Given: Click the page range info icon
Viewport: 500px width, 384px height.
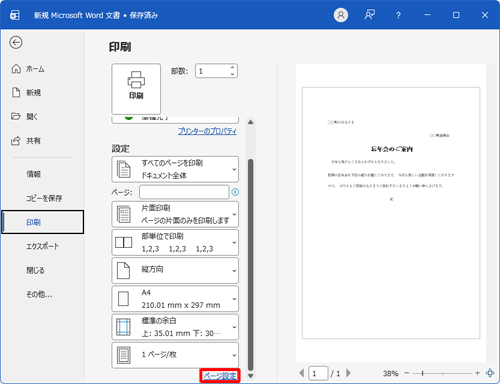Looking at the screenshot, I should tap(235, 192).
